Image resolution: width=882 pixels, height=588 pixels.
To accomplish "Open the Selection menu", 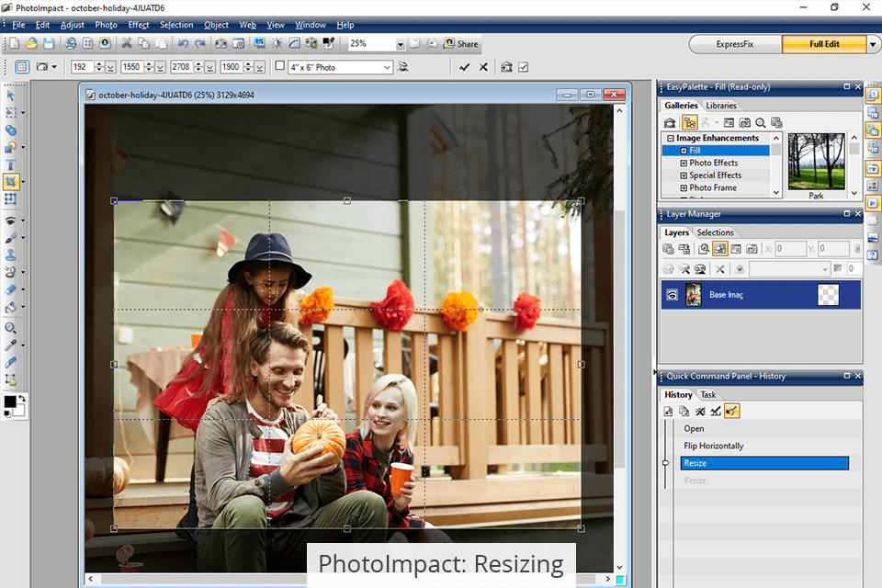I will click(x=176, y=25).
